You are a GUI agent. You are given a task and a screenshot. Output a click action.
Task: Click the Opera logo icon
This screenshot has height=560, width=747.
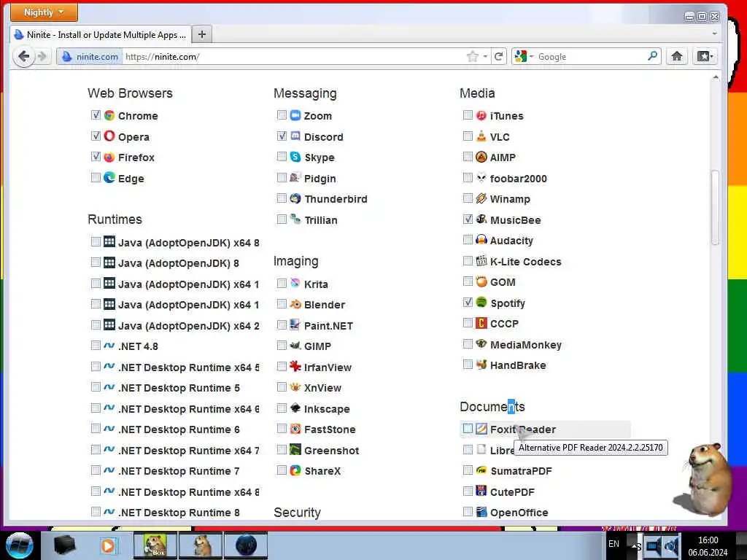(x=109, y=136)
